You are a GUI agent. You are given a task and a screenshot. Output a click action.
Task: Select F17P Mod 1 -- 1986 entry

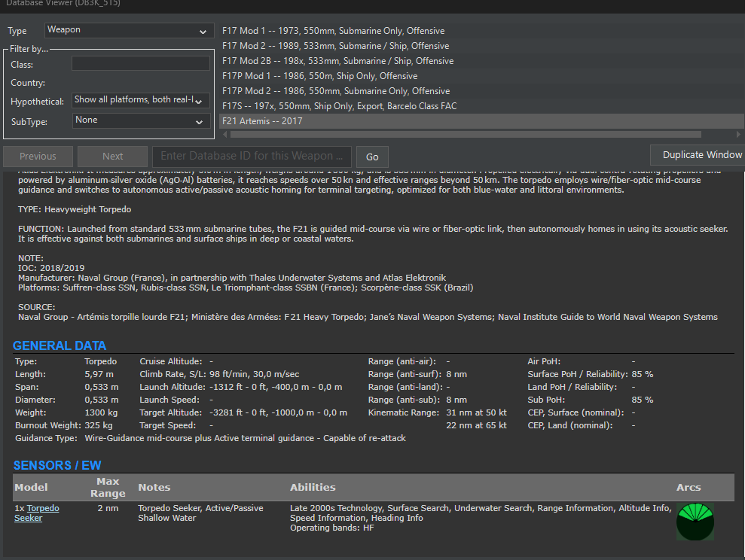319,76
